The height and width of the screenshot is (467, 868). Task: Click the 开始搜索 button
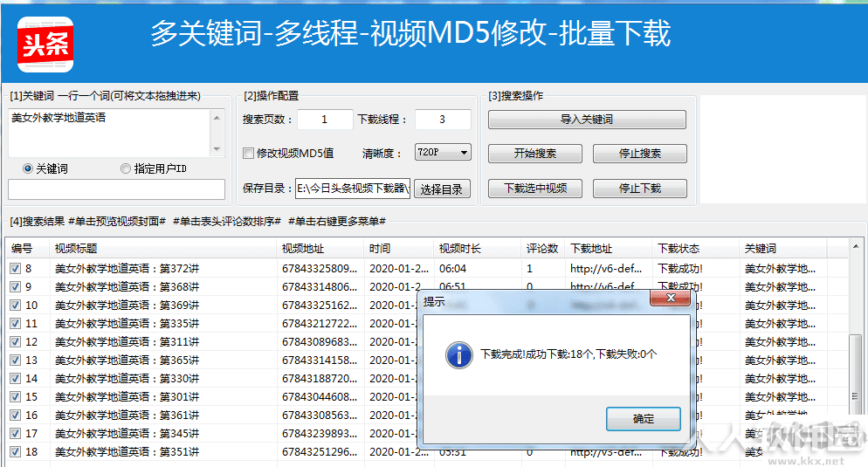click(534, 154)
